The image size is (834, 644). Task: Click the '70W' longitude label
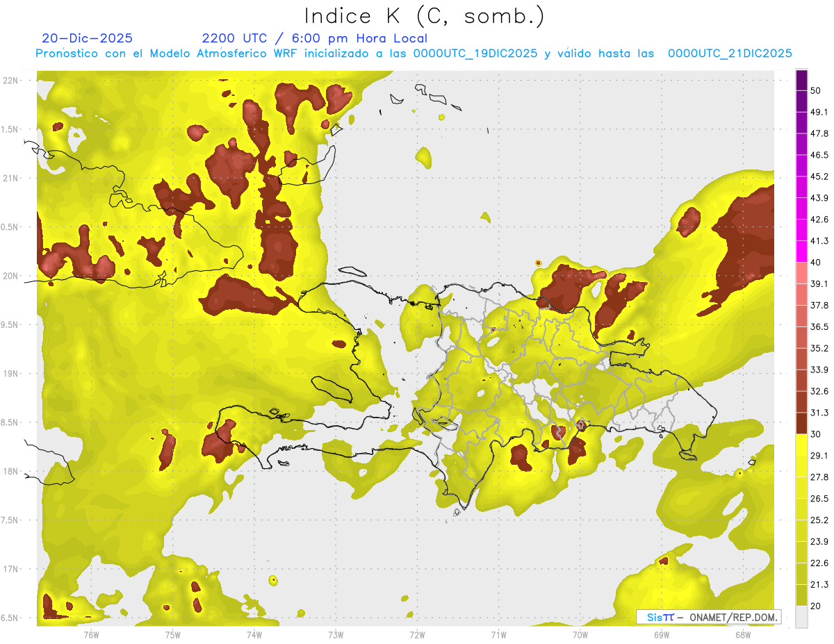pos(580,634)
